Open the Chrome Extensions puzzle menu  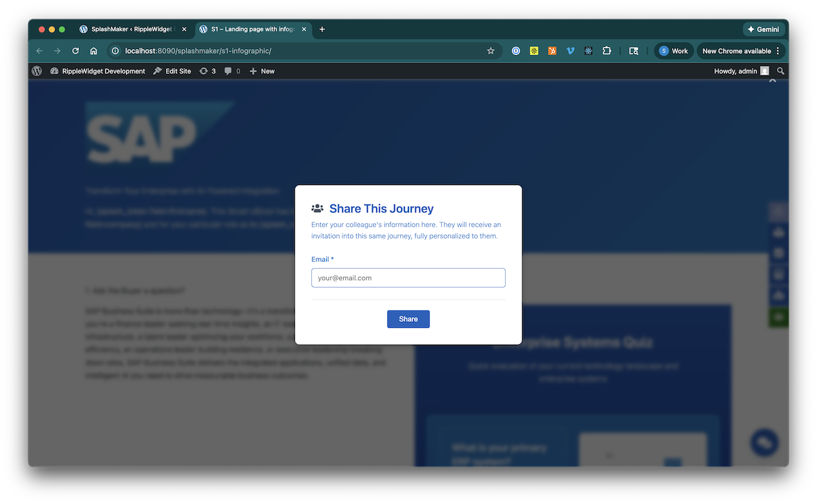click(x=607, y=51)
